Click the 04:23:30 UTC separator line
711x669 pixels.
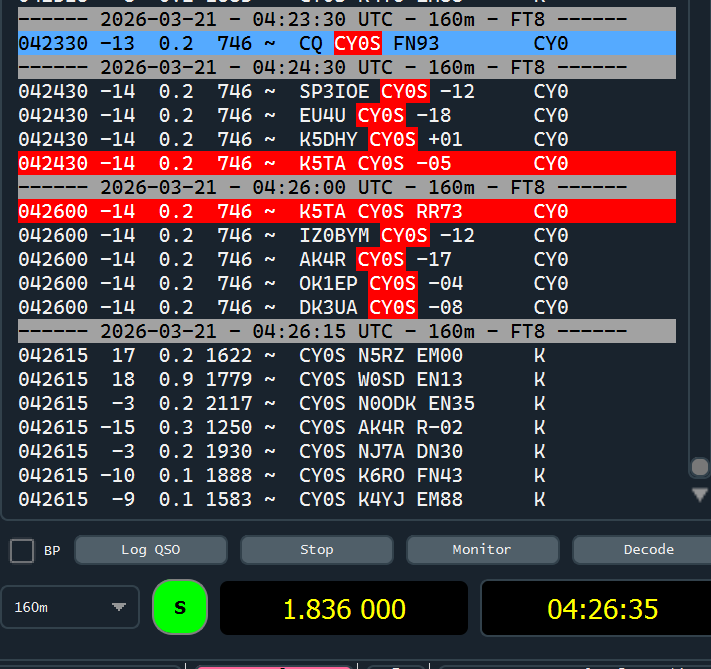pos(347,20)
